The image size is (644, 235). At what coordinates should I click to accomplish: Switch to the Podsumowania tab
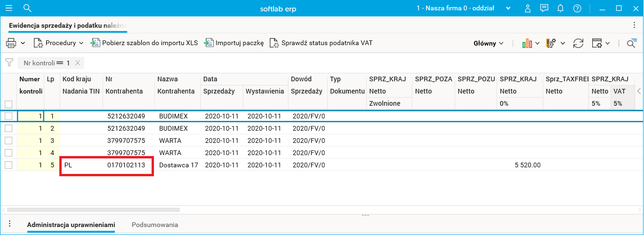pos(155,225)
